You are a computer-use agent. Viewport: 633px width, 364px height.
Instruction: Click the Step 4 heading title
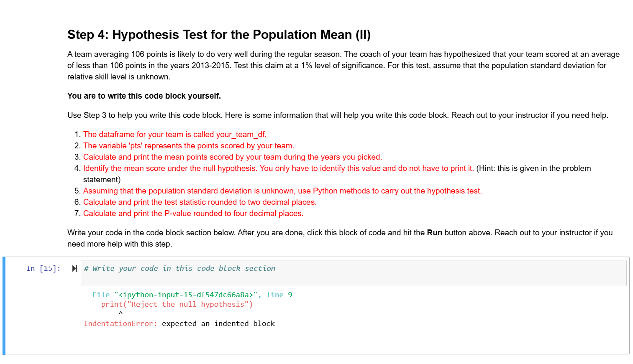click(219, 35)
